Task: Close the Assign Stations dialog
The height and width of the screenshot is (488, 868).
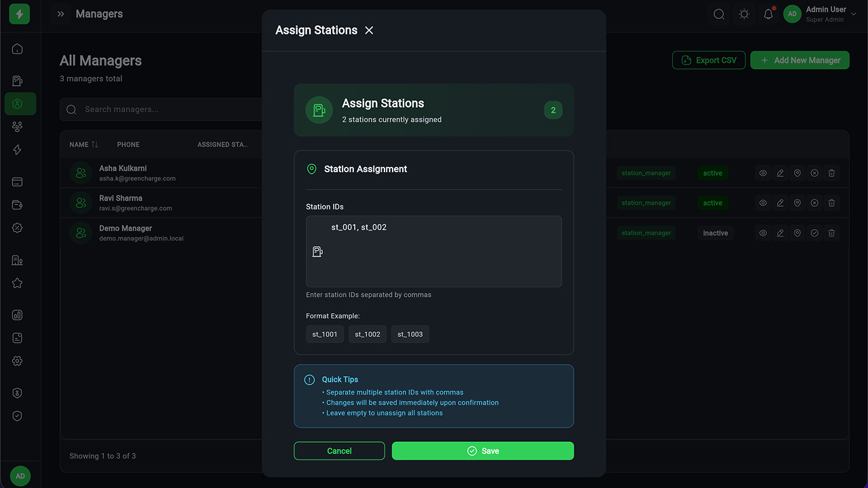Action: click(369, 30)
